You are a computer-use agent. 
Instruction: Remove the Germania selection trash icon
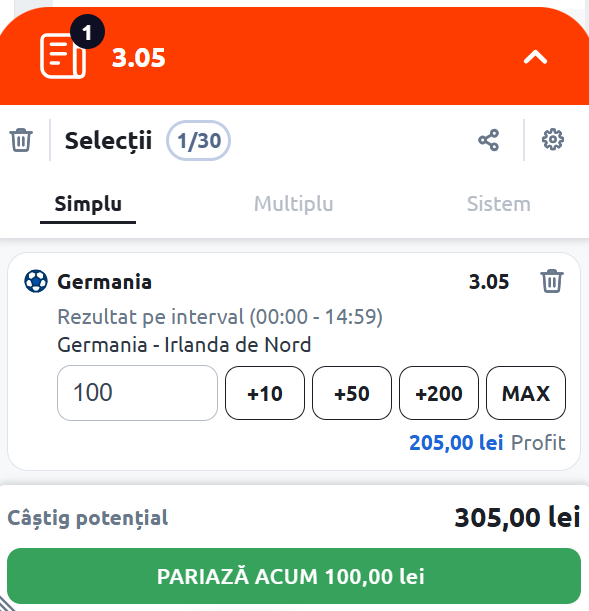click(552, 281)
